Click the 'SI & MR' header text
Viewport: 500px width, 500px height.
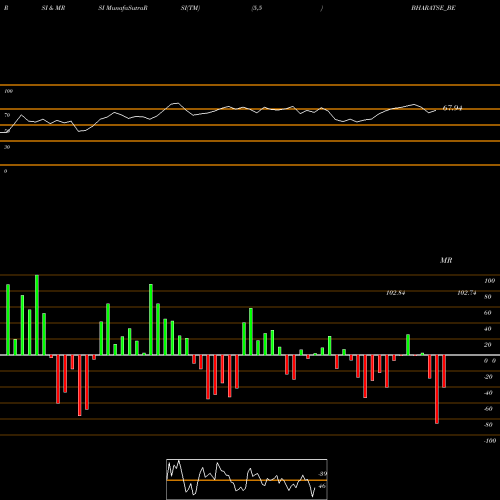point(53,8)
